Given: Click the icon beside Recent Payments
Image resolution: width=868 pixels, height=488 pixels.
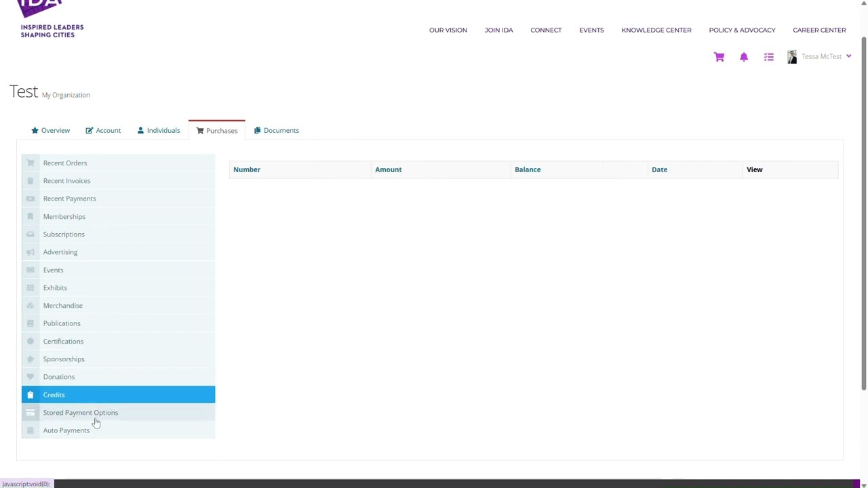Looking at the screenshot, I should point(30,199).
